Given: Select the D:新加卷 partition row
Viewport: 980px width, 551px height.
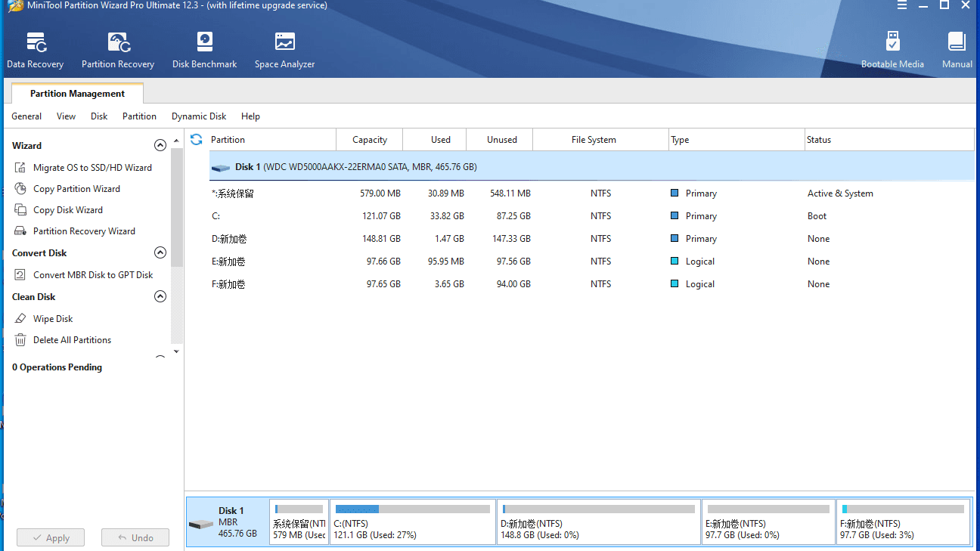Looking at the screenshot, I should (592, 239).
